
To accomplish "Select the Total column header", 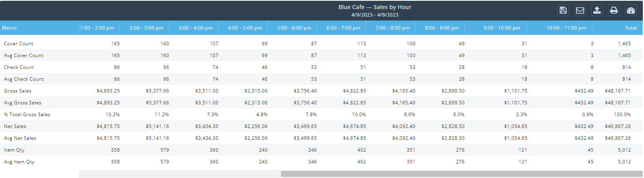I will pyautogui.click(x=631, y=28).
